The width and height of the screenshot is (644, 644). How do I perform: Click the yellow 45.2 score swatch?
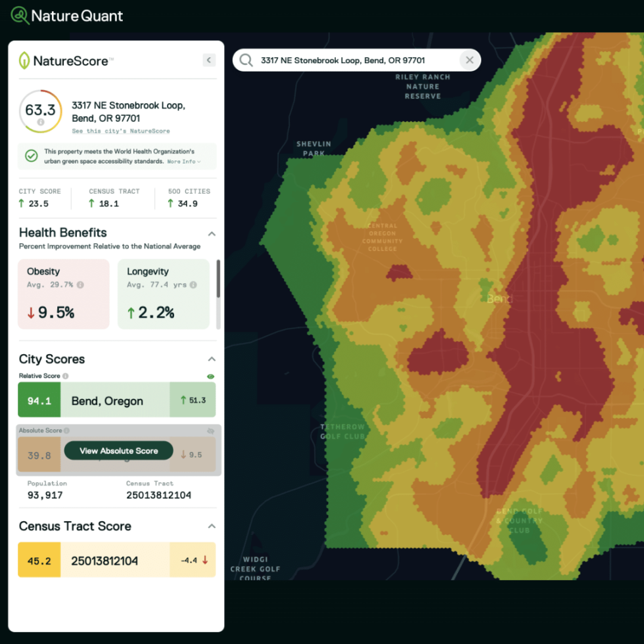coord(39,560)
